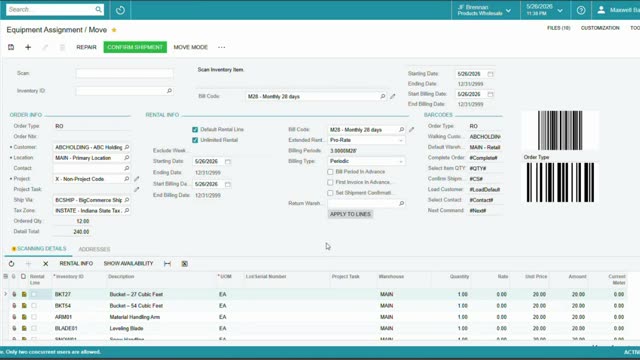Click the Apply To Lines button
This screenshot has width=640, height=360.
[x=350, y=214]
